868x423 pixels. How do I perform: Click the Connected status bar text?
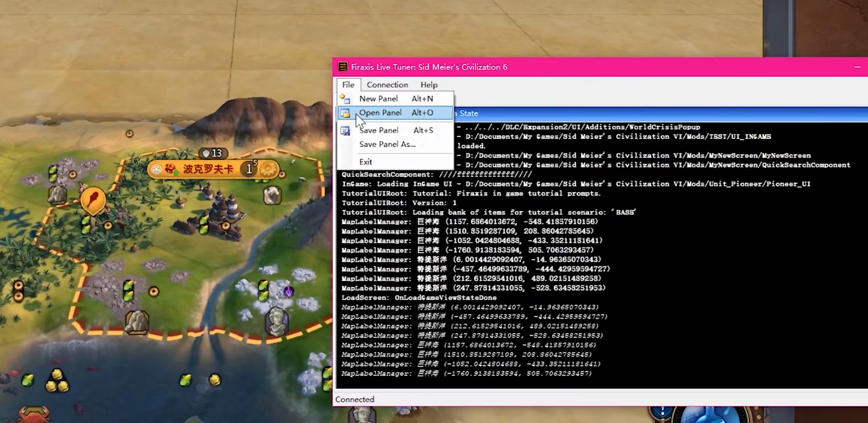point(355,399)
